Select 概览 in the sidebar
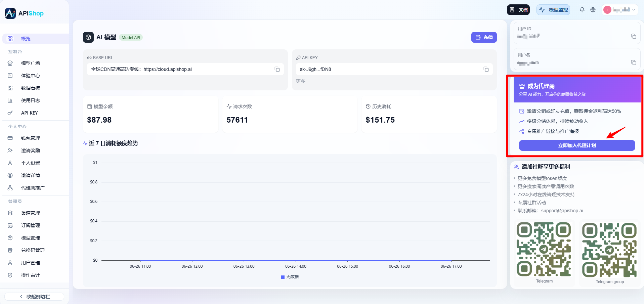Viewport: 644px width, 304px height. pos(35,39)
